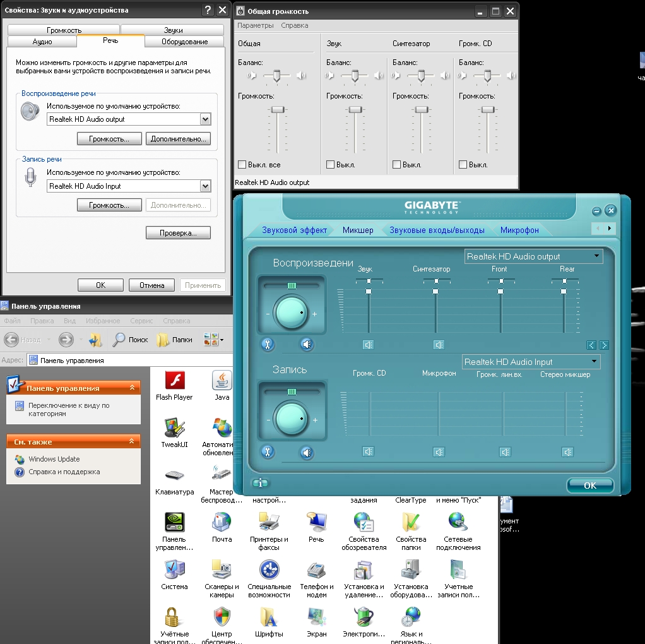The height and width of the screenshot is (644, 645).
Task: Click Отмена in sound properties dialog
Action: tap(151, 285)
